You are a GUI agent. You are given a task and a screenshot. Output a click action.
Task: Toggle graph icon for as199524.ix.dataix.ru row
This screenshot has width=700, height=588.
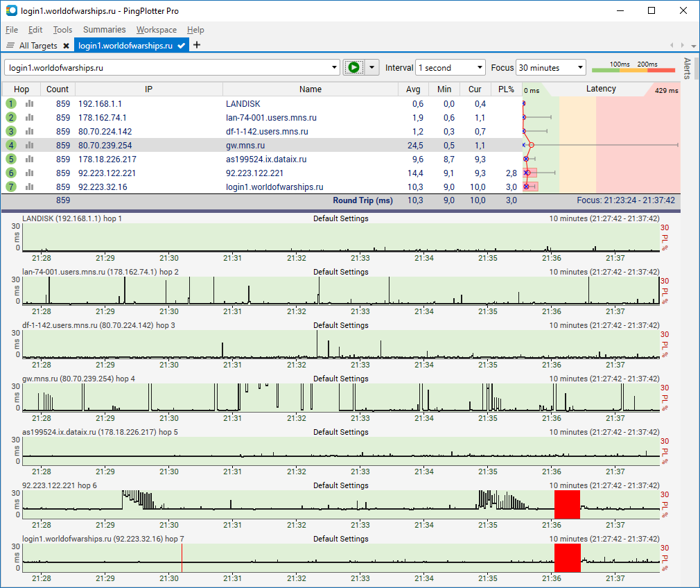coord(30,159)
